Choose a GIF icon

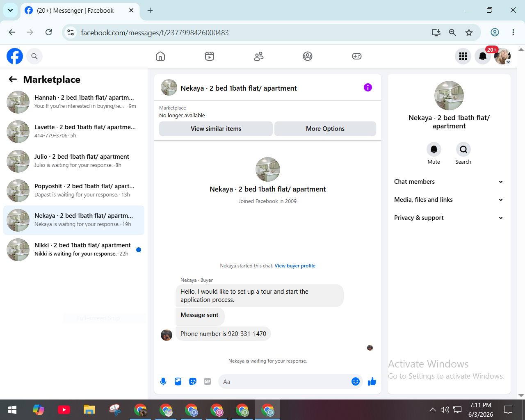click(208, 381)
